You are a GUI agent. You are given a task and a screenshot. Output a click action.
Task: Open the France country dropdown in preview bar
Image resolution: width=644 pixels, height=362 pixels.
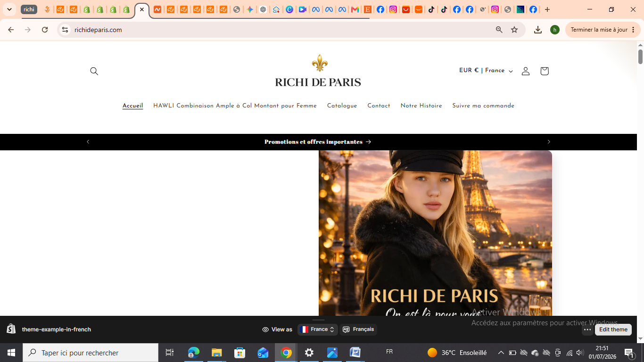tap(318, 329)
